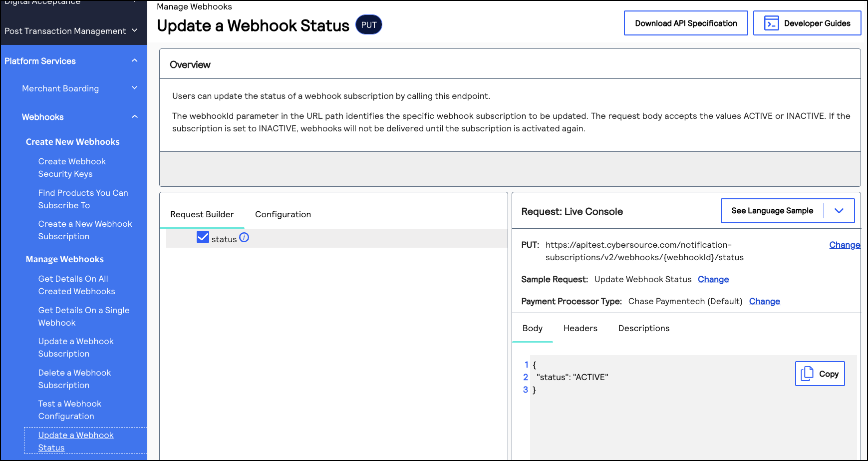Expand the Post Transaction Management section

pos(134,30)
